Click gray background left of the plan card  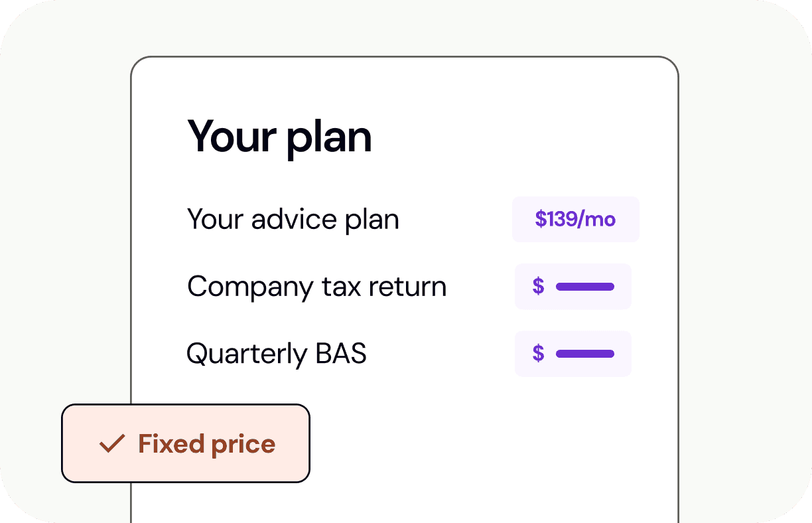(x=66, y=232)
